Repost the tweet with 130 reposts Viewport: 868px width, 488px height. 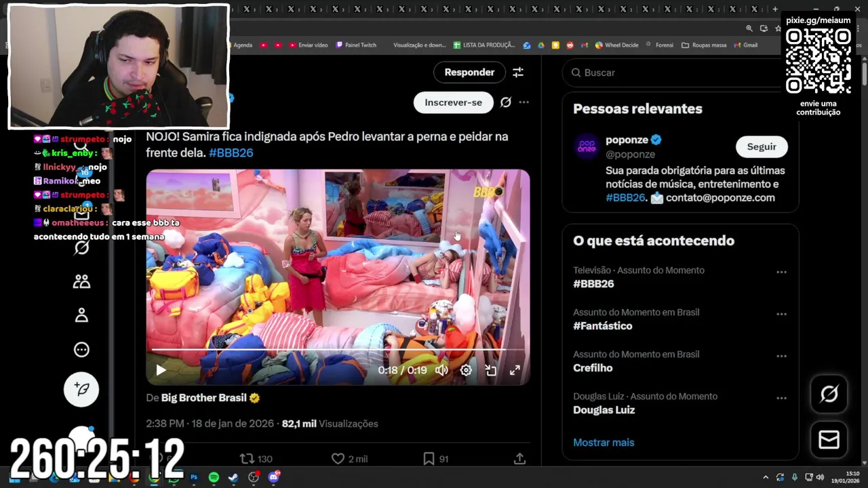coord(256,459)
